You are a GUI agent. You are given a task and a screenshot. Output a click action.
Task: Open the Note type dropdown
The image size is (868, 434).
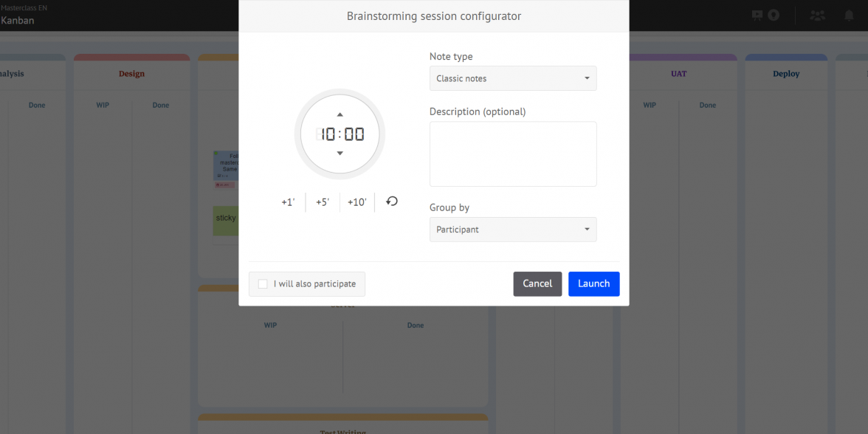pos(513,78)
